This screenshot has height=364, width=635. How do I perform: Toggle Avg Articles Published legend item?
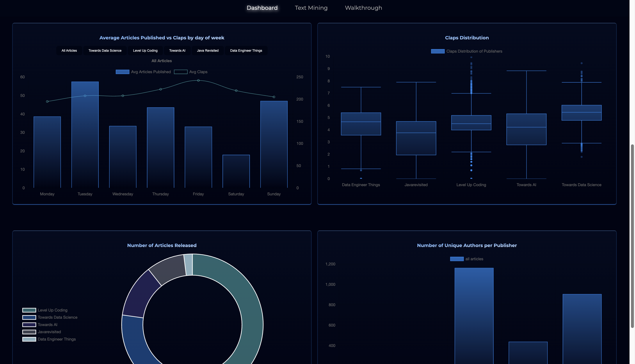coord(143,72)
